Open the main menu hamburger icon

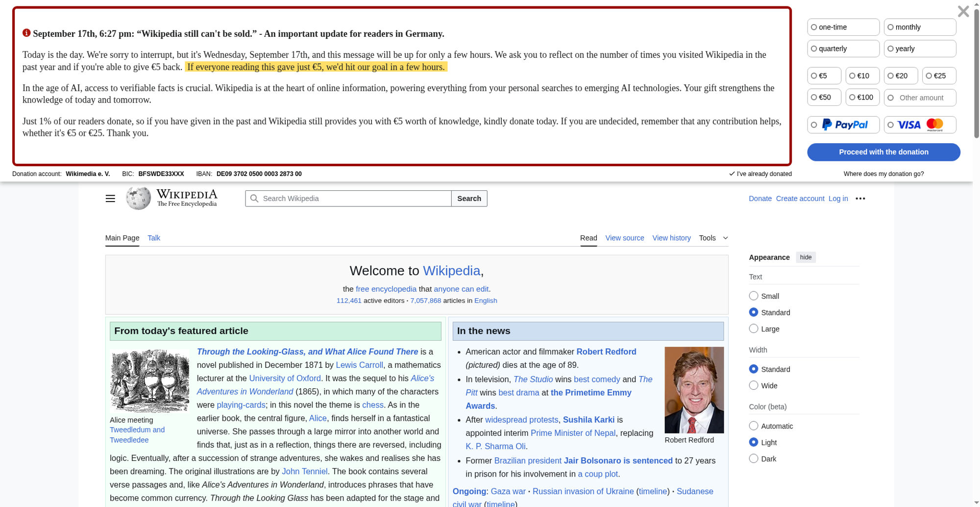110,199
